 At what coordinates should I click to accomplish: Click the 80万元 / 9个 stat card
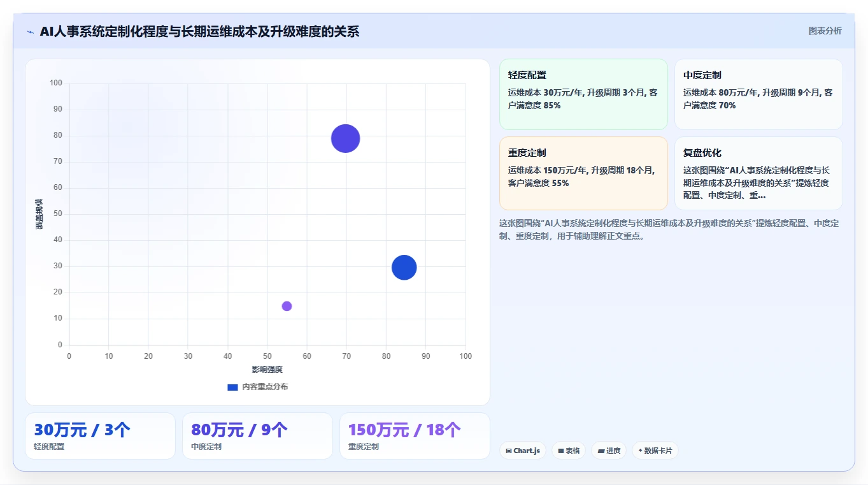(x=257, y=436)
